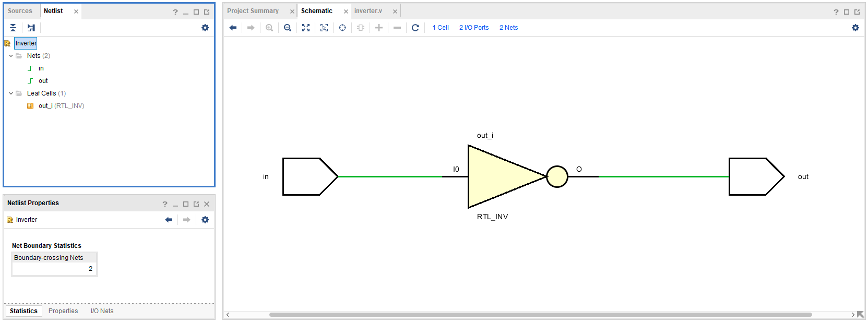868x322 pixels.
Task: Collapse the Nets folder in tree
Action: [x=11, y=56]
